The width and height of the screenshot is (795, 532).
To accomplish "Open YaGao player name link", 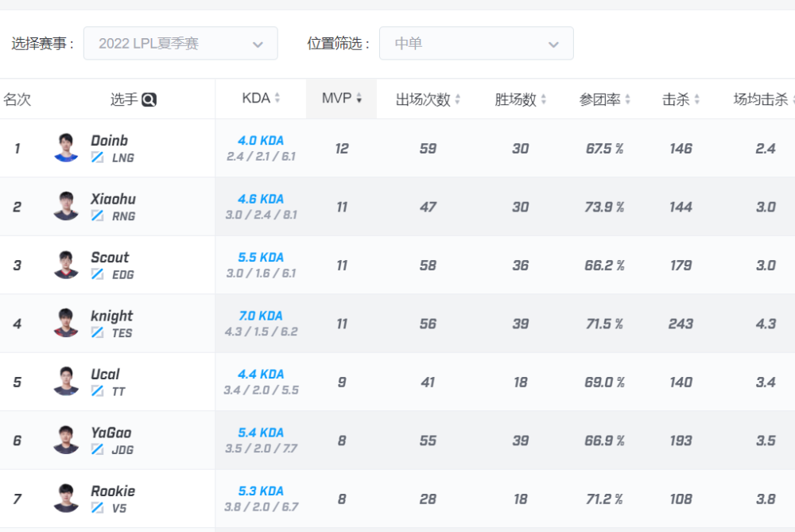I will coord(111,433).
